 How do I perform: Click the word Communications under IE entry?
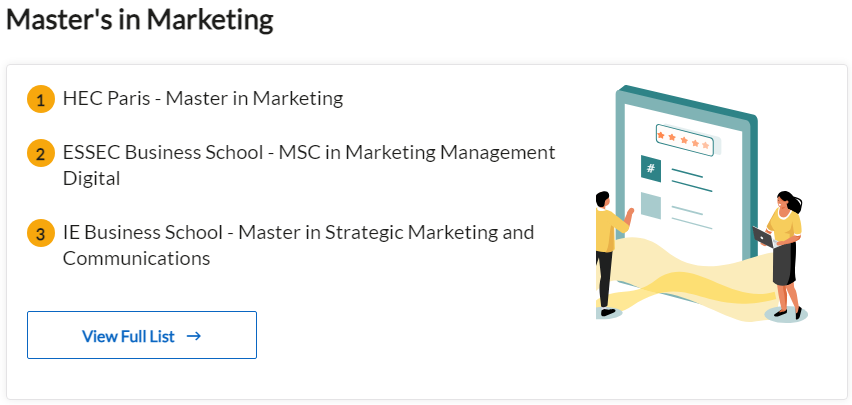pos(136,258)
